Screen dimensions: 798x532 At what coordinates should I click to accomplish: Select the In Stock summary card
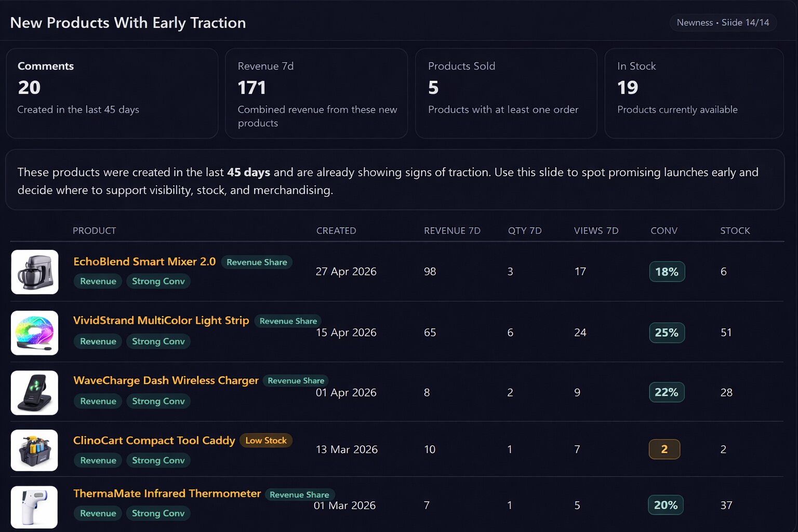[694, 94]
